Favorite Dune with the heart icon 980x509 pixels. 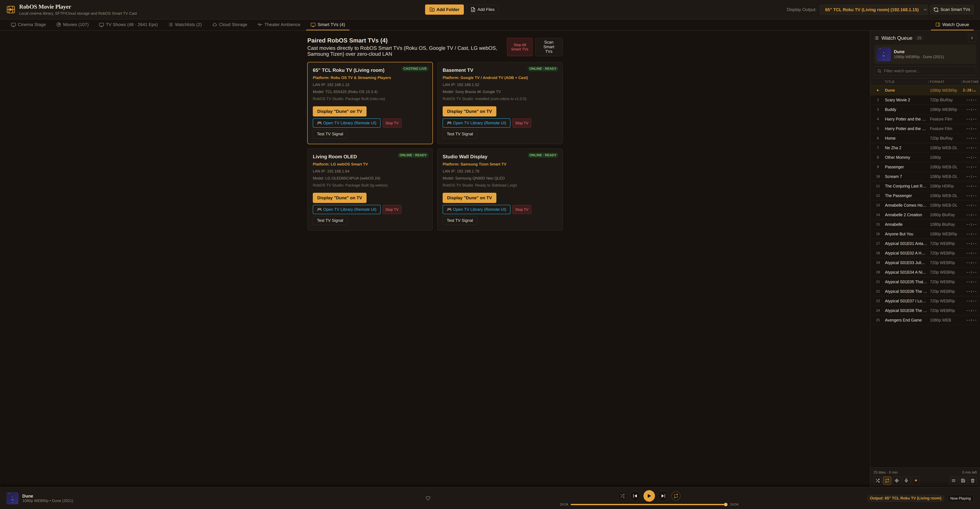(428, 498)
